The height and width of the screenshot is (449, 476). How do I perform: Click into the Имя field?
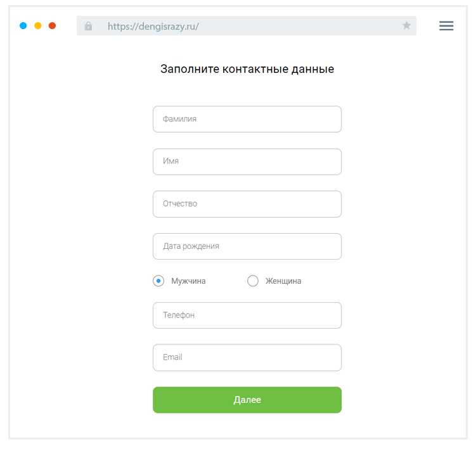pyautogui.click(x=247, y=161)
